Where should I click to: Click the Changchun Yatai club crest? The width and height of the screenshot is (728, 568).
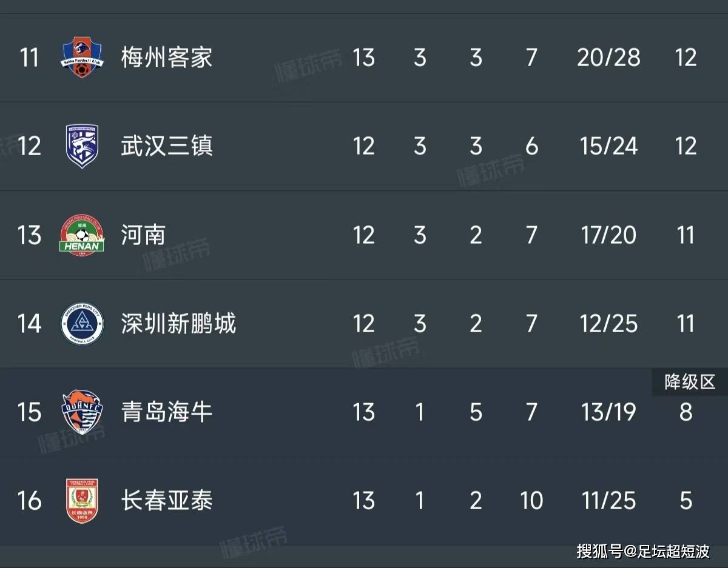[82, 501]
